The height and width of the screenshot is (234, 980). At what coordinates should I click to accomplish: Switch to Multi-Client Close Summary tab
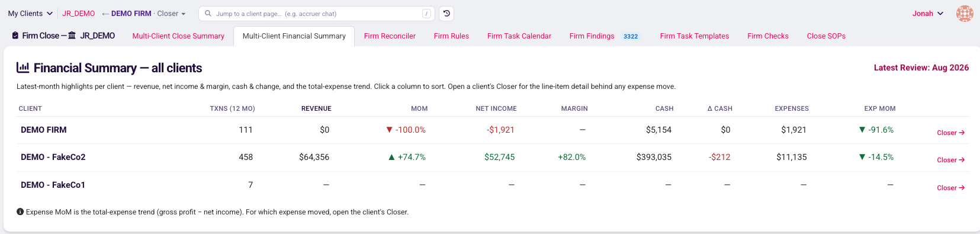tap(178, 36)
